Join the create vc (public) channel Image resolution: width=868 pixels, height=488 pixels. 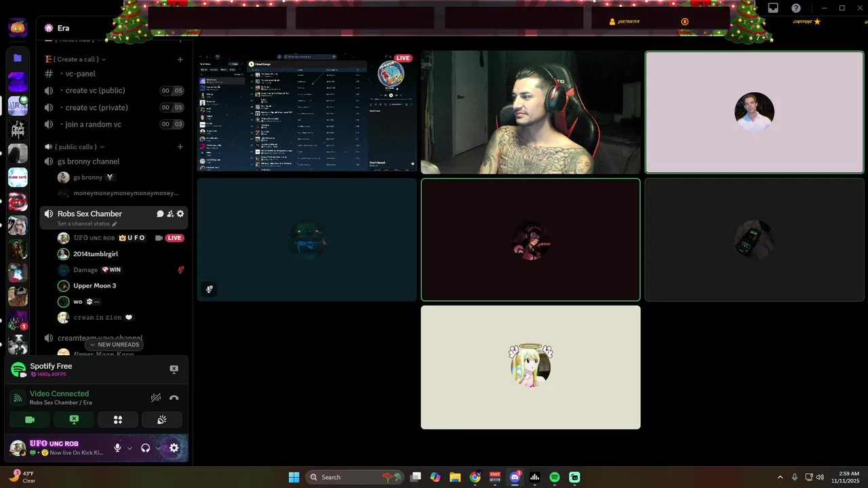[114, 91]
